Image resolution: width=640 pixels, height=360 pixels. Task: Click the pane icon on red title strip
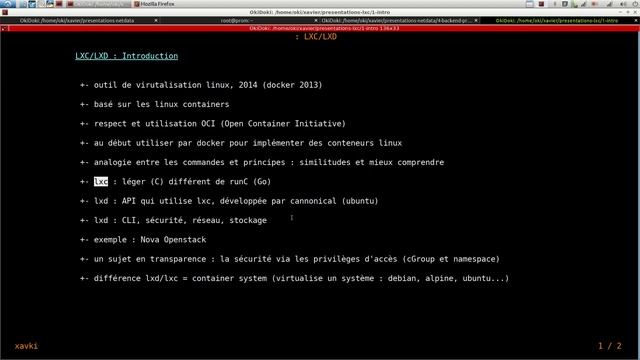coord(4,29)
